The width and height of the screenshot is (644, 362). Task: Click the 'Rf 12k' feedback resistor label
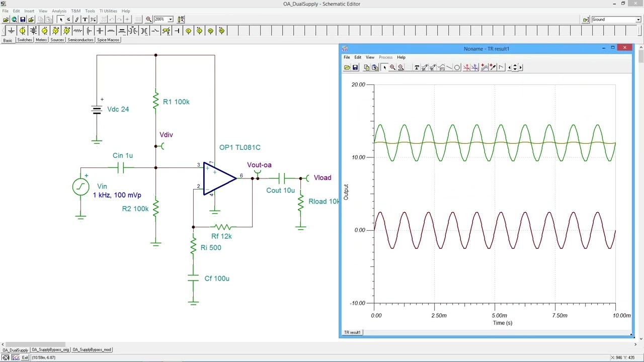point(221,236)
